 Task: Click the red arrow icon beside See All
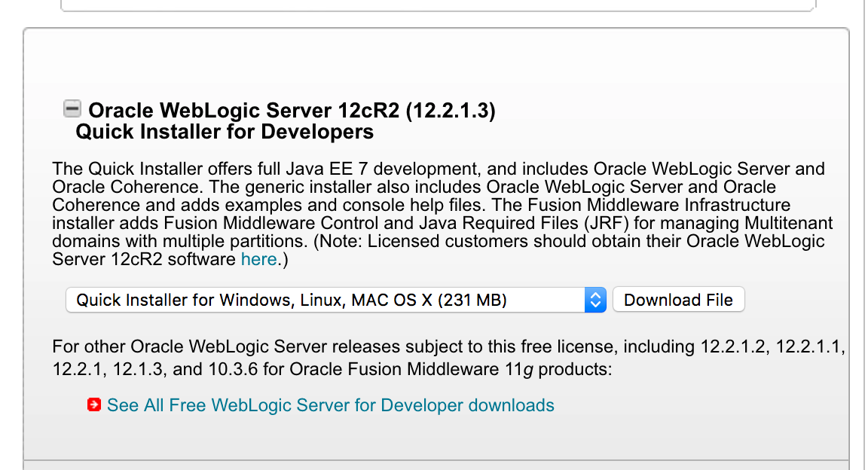click(x=94, y=404)
